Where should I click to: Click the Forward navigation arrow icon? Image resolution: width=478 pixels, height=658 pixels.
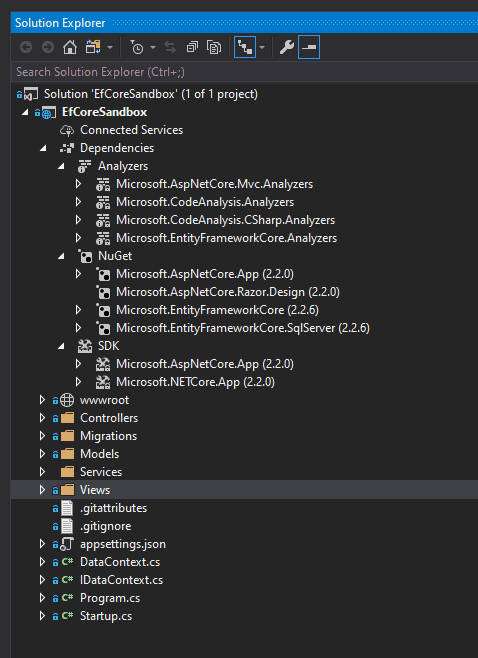coord(48,47)
